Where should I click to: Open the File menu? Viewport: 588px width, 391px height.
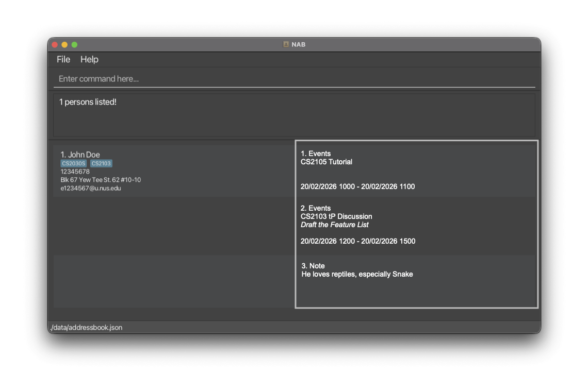(x=63, y=60)
